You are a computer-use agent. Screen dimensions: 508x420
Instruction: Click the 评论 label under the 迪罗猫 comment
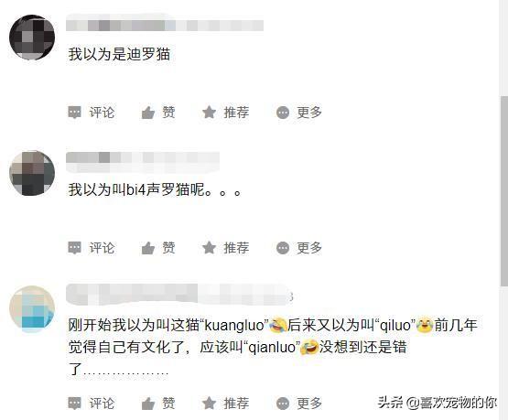[102, 113]
